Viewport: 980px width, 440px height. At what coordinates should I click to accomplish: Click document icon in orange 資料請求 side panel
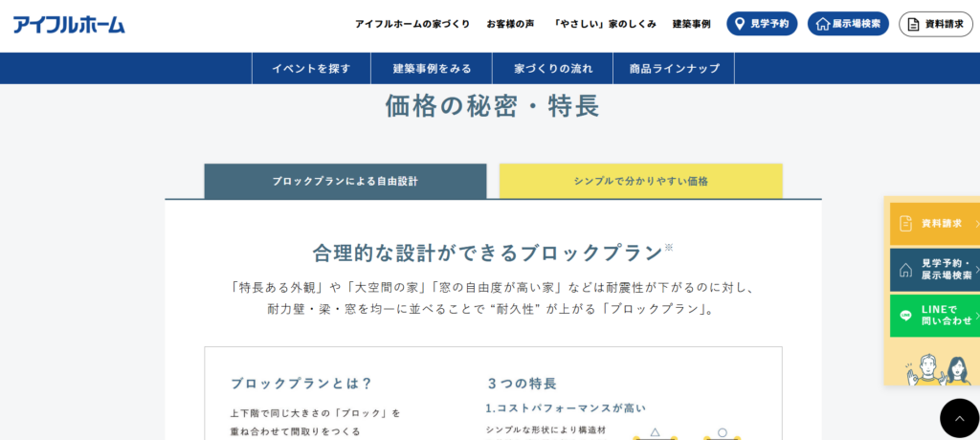905,223
